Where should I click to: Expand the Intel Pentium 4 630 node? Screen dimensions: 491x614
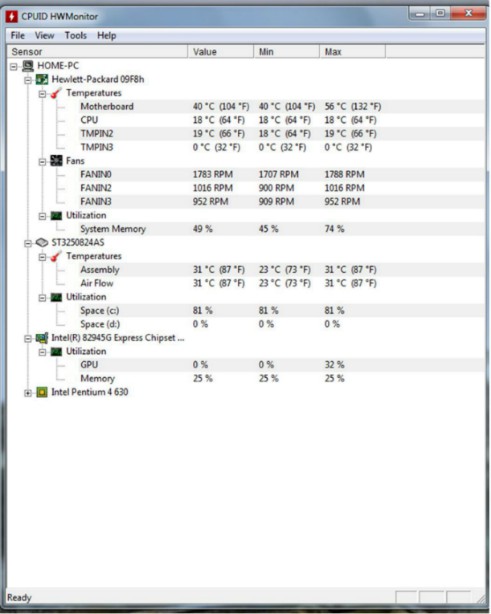(28, 393)
